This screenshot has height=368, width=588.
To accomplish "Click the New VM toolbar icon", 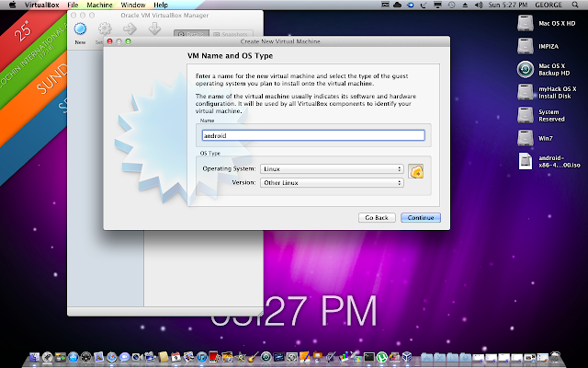I will click(x=80, y=29).
